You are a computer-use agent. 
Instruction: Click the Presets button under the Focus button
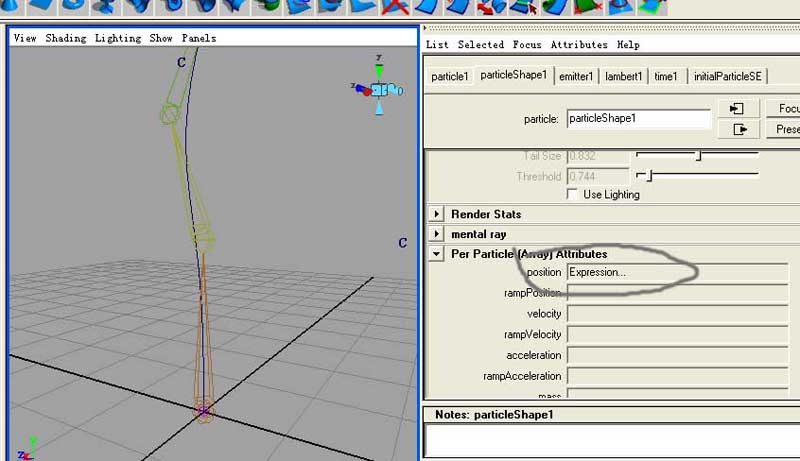[x=783, y=129]
